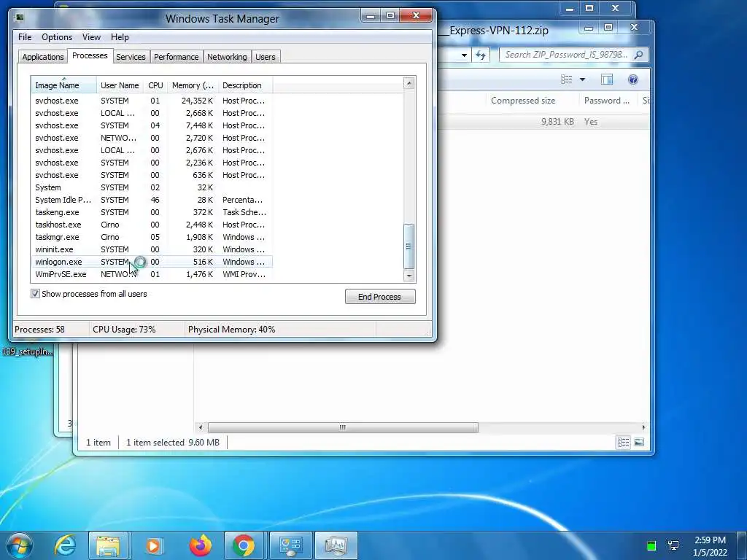Switch to the Users tab

coord(266,57)
